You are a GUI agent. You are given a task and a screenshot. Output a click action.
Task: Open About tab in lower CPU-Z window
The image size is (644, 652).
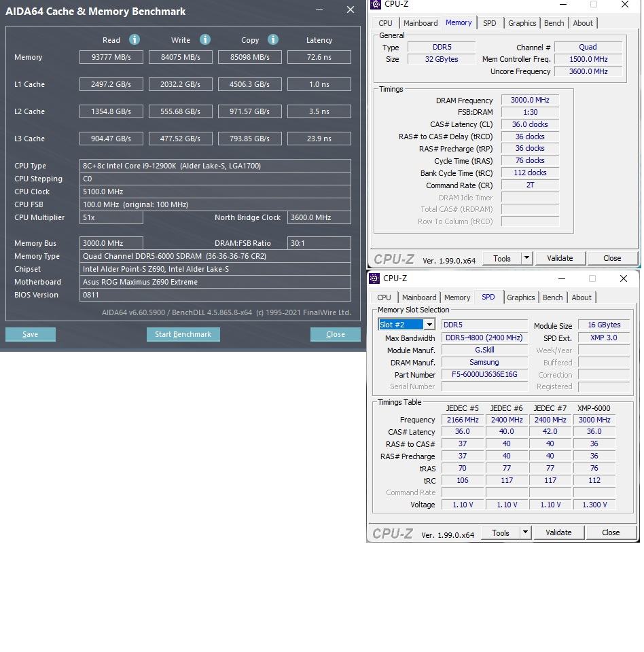pos(582,297)
